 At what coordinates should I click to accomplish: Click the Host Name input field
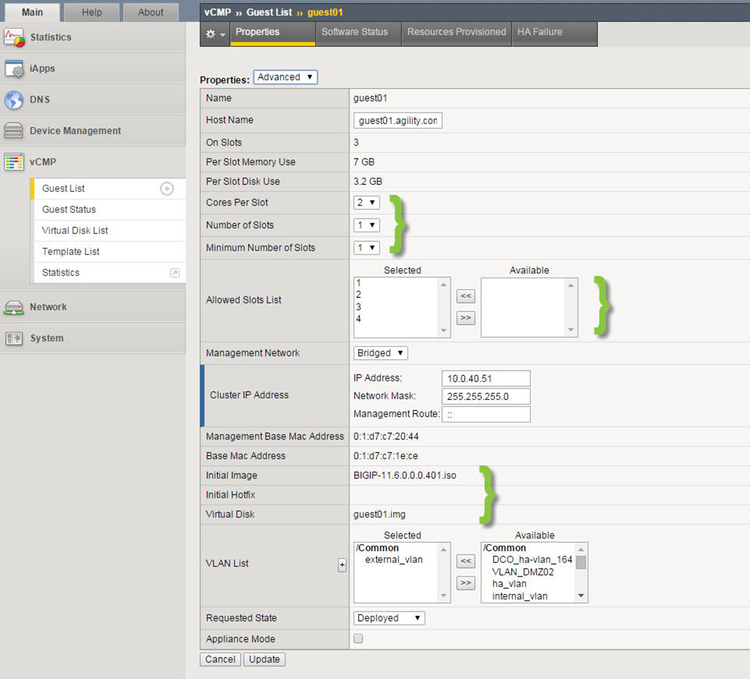pos(397,120)
